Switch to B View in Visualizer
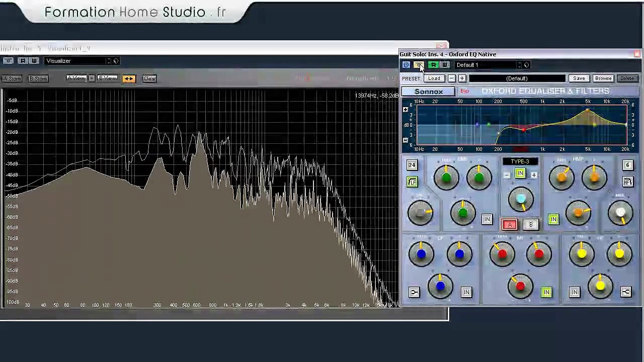 tap(108, 78)
